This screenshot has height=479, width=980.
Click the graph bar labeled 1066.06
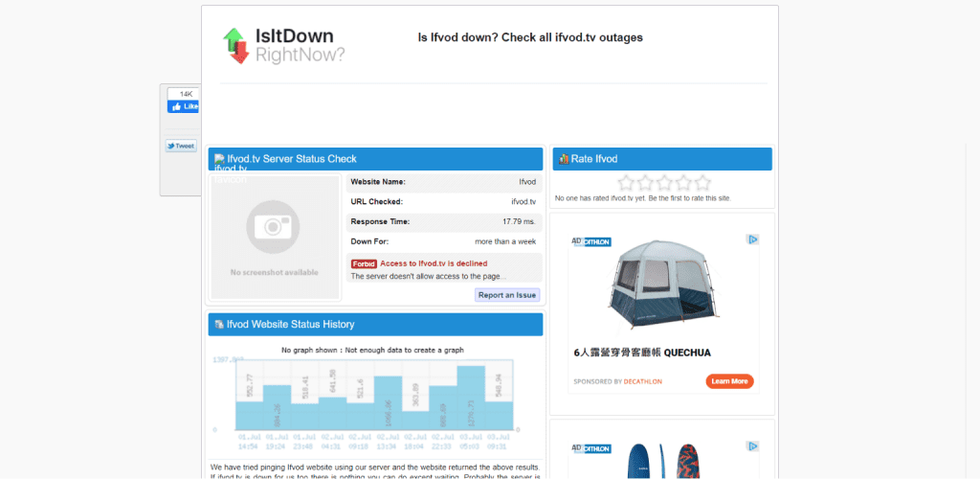[x=389, y=402]
